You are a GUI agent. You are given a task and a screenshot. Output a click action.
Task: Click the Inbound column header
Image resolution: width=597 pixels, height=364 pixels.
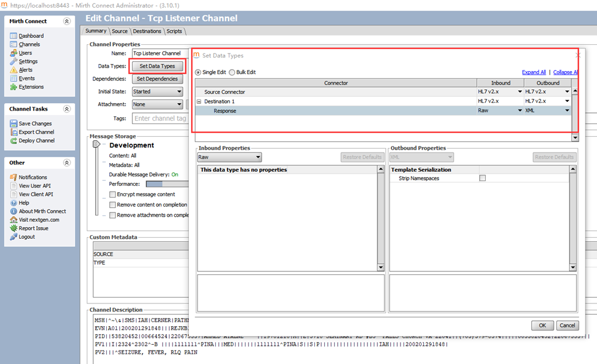click(x=500, y=83)
